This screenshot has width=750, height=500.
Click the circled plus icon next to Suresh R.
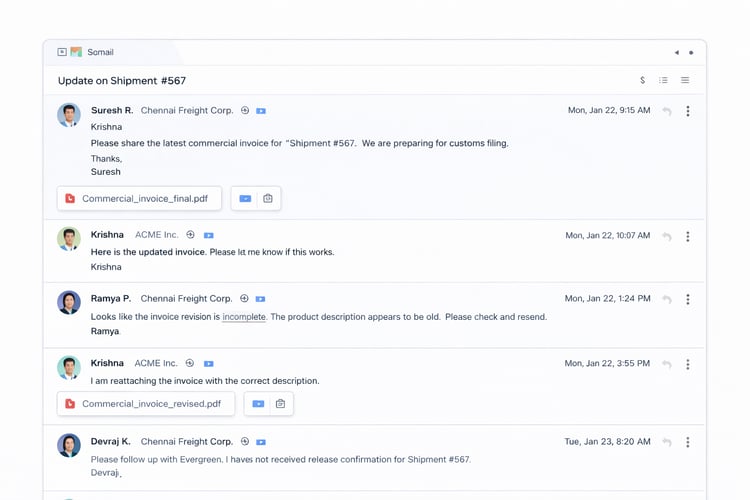pyautogui.click(x=245, y=111)
